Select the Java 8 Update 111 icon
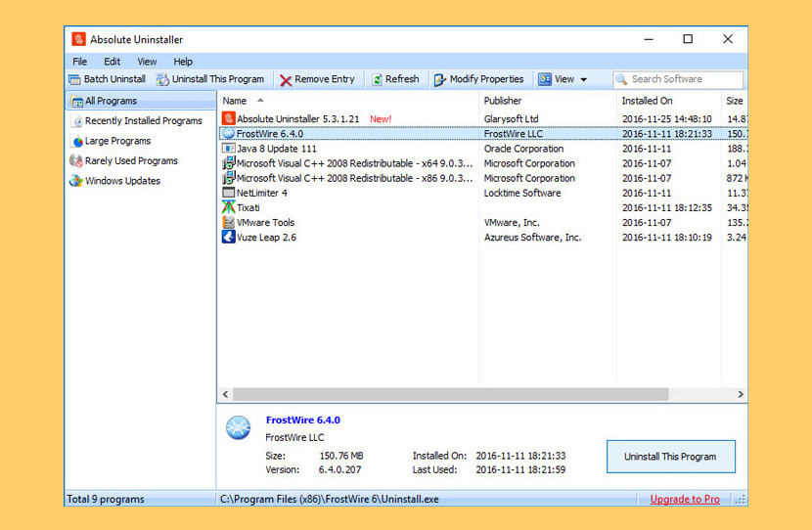This screenshot has width=812, height=530. pyautogui.click(x=228, y=149)
